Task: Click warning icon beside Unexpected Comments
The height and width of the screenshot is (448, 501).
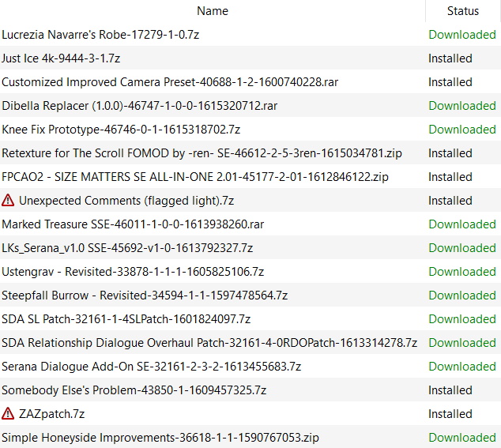Action: point(8,201)
